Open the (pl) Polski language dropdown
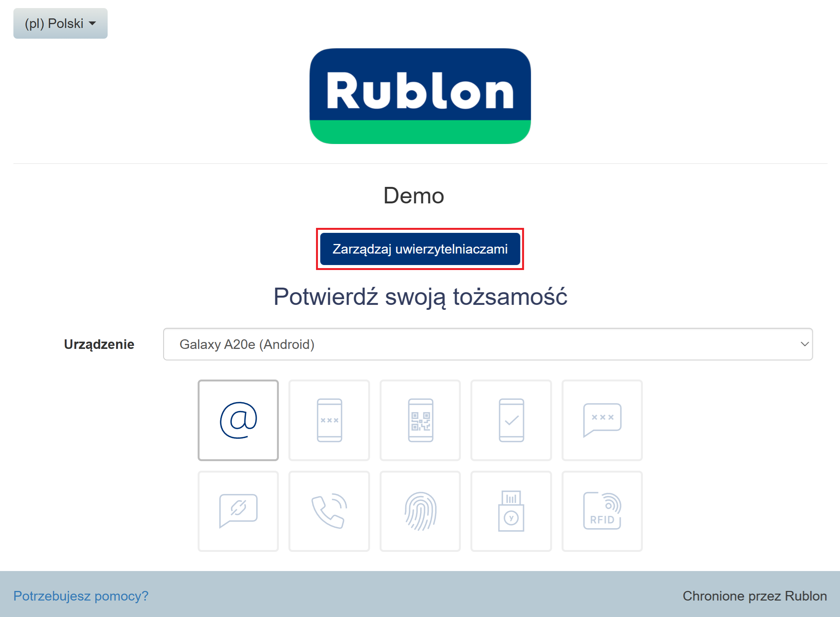The image size is (840, 617). click(x=61, y=23)
